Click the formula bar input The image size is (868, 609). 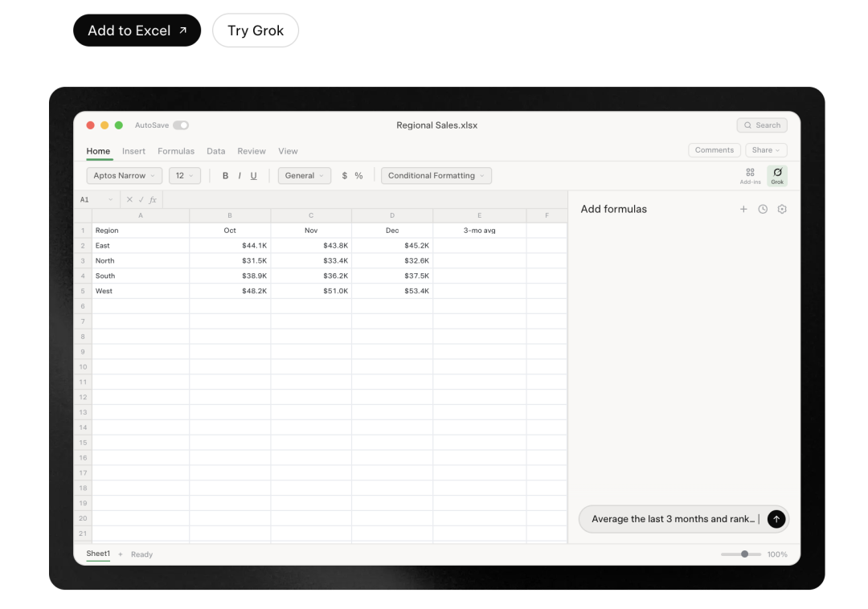point(364,200)
